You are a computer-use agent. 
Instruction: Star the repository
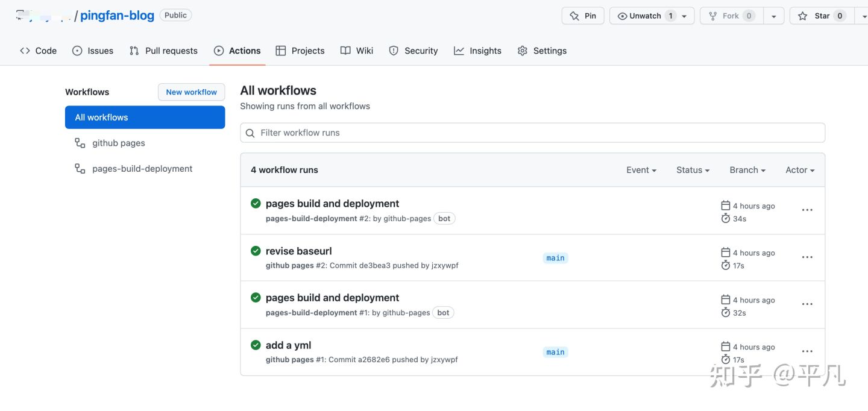coord(822,16)
